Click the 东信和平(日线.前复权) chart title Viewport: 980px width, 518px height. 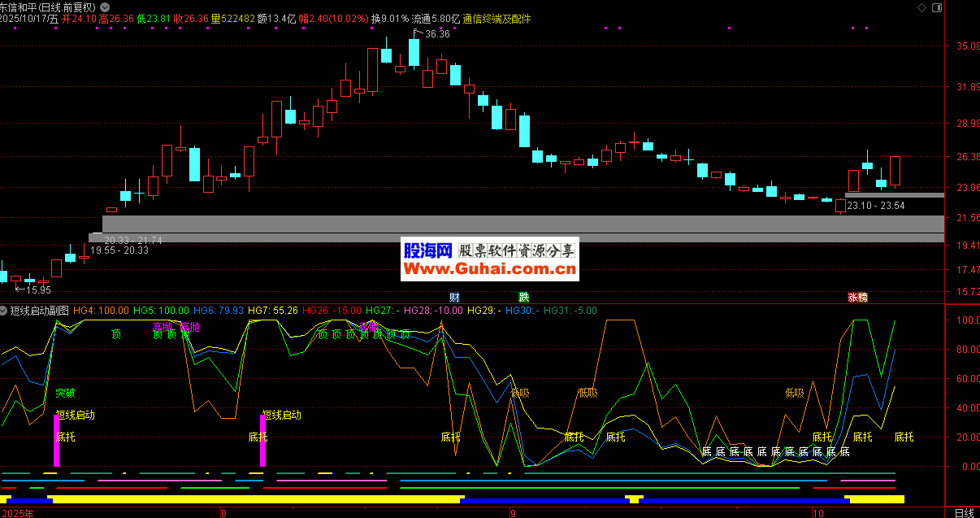[x=47, y=7]
